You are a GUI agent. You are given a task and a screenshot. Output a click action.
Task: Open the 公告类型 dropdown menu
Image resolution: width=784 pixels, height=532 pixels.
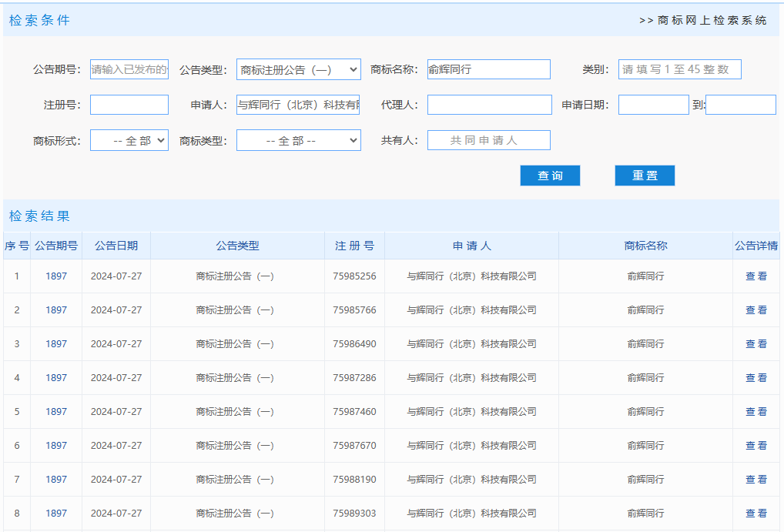point(299,69)
